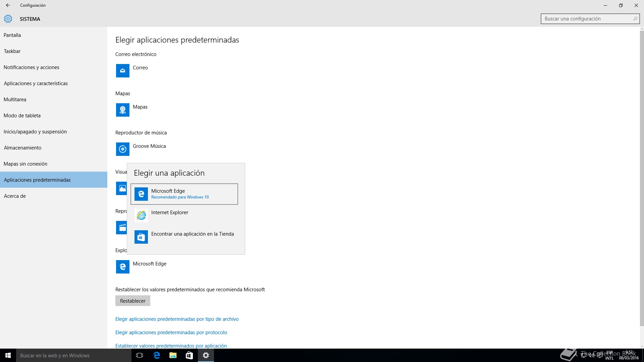Go back with the arrow button
This screenshot has height=362, width=644.
8,5
